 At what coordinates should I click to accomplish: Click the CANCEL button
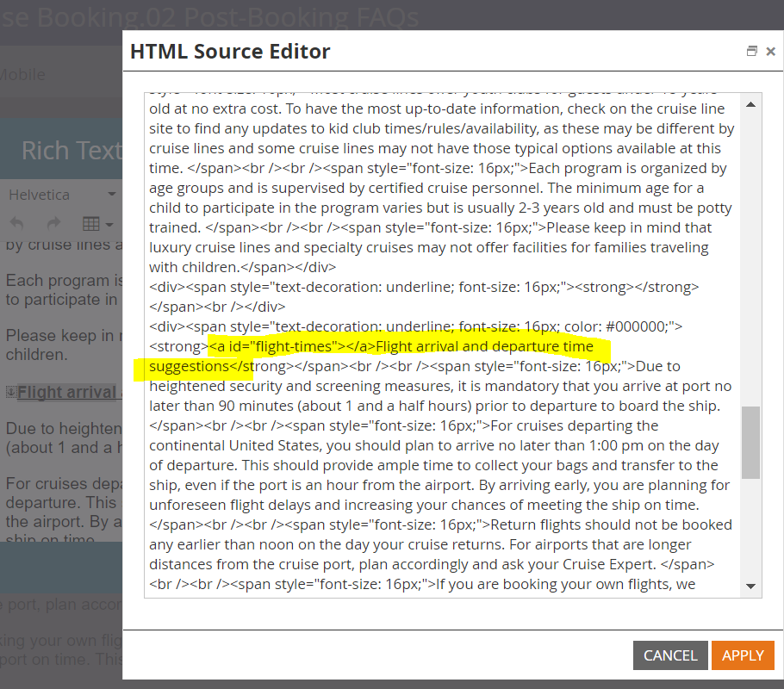tap(669, 655)
